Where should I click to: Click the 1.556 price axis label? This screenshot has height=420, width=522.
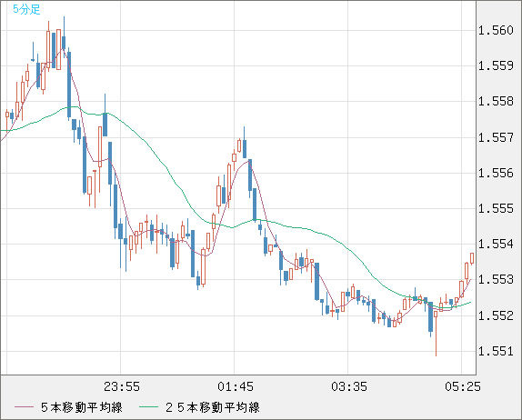tap(496, 173)
